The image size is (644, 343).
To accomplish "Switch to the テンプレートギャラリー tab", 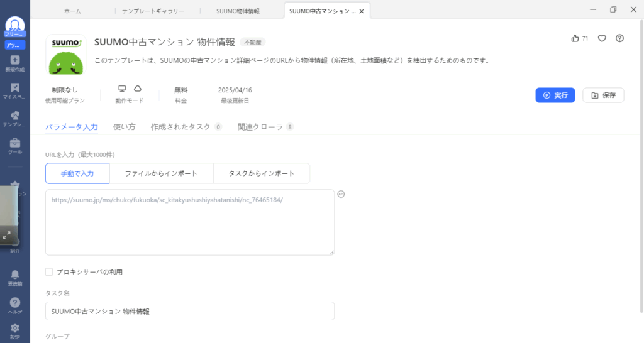I will pos(153,11).
